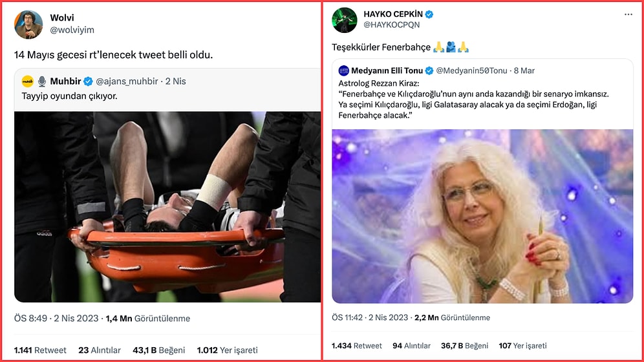This screenshot has width=644, height=362.
Task: Click Wolvi's profile avatar
Action: click(28, 24)
